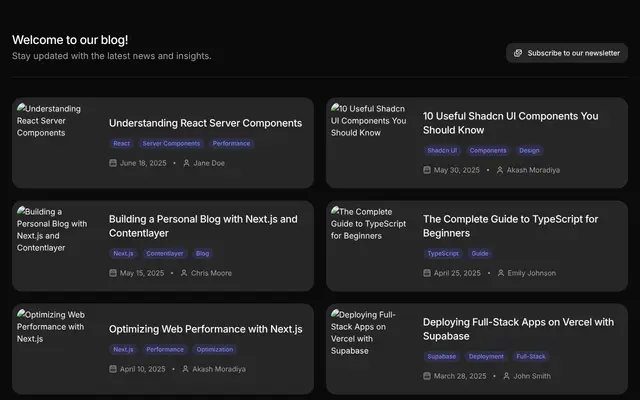This screenshot has width=640, height=400.
Task: Select the React tag
Action: pyautogui.click(x=122, y=143)
